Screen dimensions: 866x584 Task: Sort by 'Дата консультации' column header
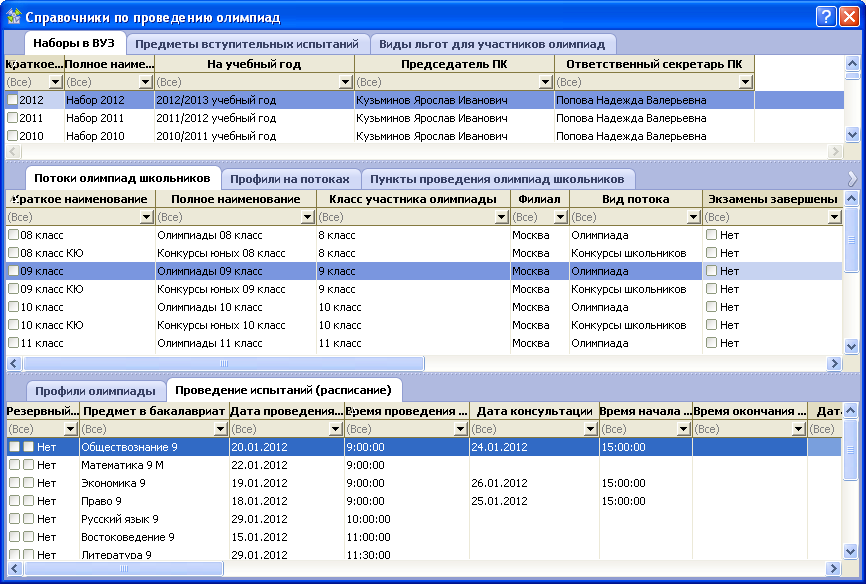(x=534, y=411)
